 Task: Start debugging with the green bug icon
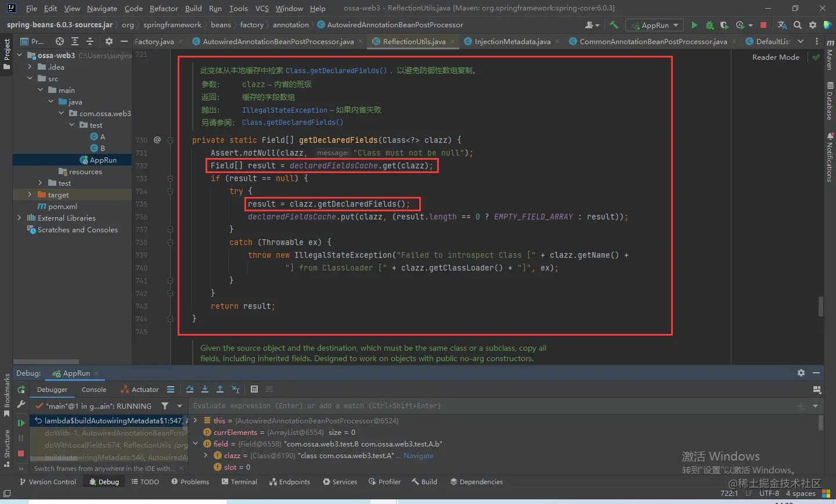(709, 25)
